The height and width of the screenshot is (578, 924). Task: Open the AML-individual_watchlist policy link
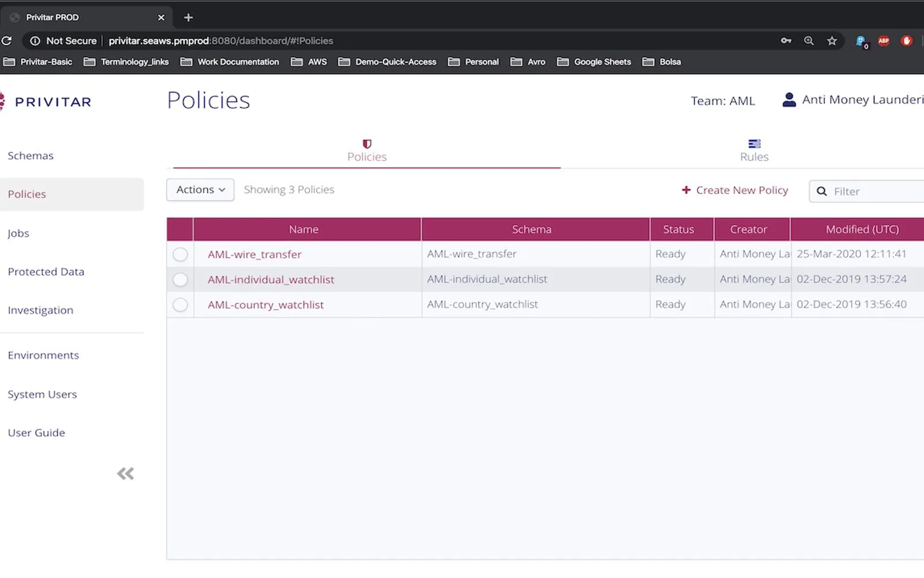pos(271,280)
